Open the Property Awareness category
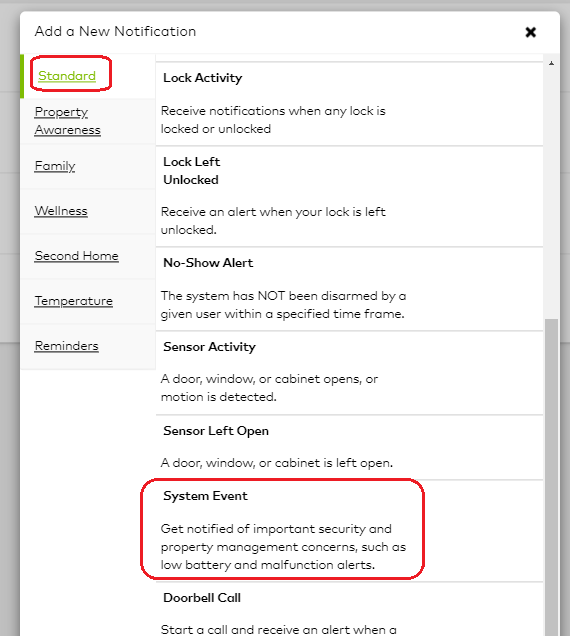This screenshot has height=636, width=570. 67,121
